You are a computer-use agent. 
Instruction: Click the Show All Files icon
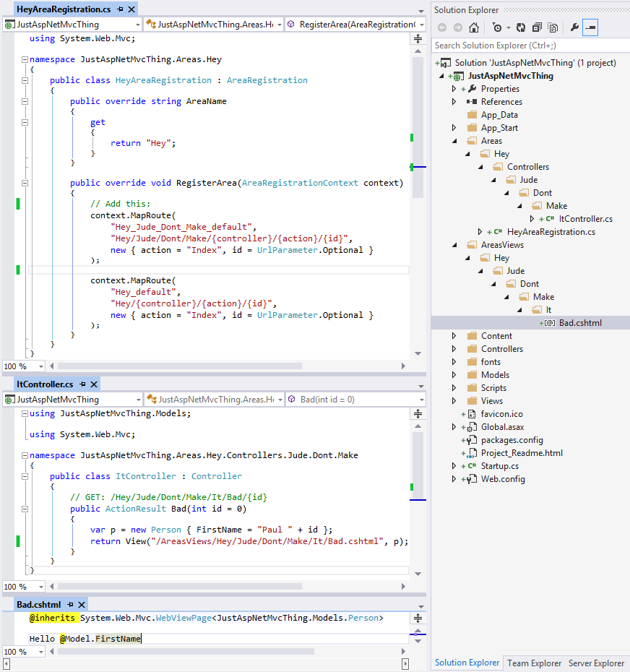(553, 28)
